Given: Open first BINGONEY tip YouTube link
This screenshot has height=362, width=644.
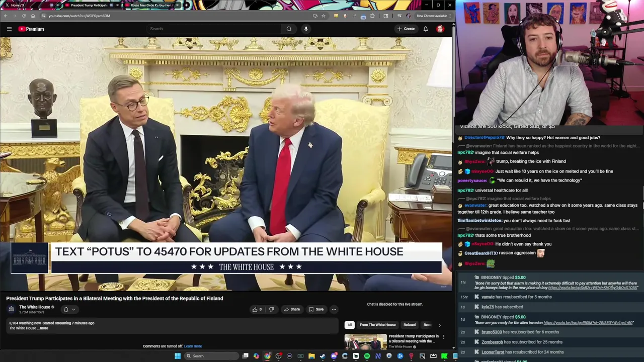Looking at the screenshot, I should (x=593, y=288).
